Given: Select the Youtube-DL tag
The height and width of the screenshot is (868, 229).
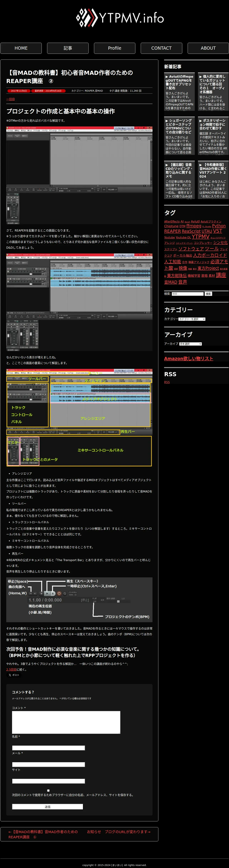Looking at the screenshot, I should pos(183,238).
